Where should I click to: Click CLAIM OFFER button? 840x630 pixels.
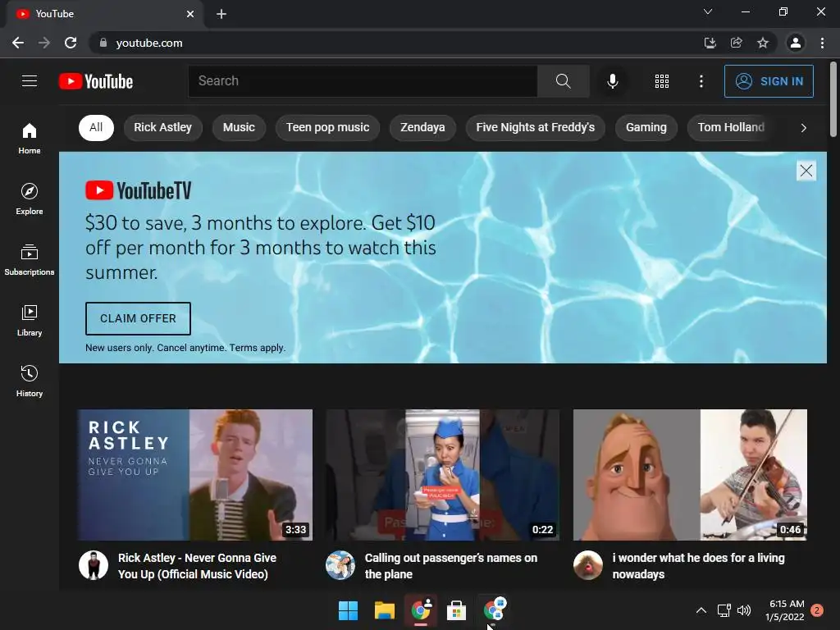coord(138,318)
